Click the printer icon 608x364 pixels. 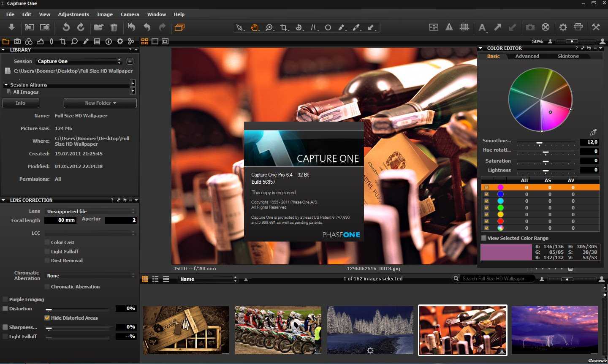point(578,27)
